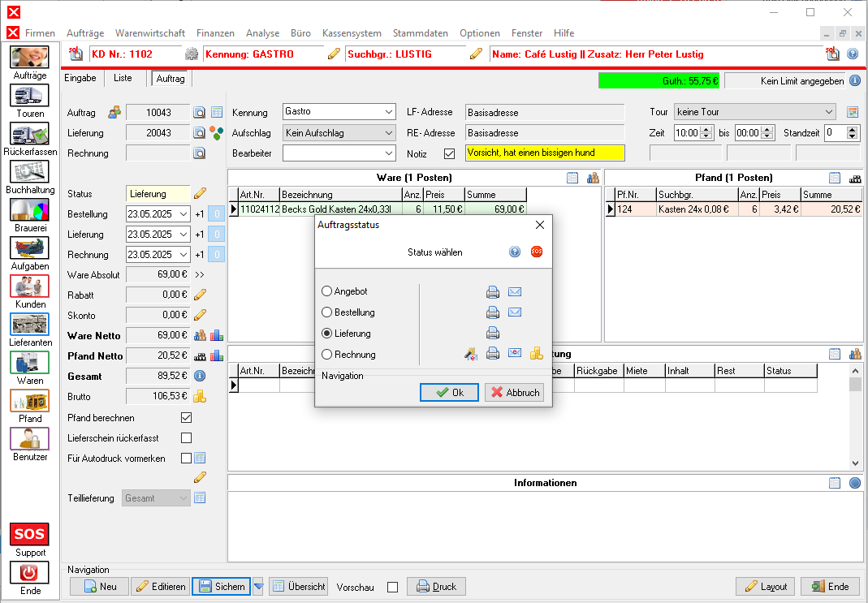This screenshot has height=603, width=868.
Task: Uncheck the Pfand berechnen checkbox
Action: click(186, 418)
